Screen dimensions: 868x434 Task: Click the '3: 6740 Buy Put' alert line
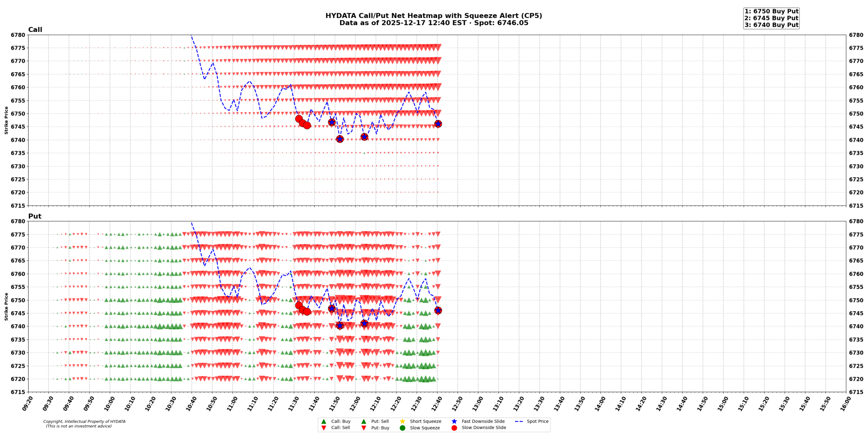tap(771, 25)
